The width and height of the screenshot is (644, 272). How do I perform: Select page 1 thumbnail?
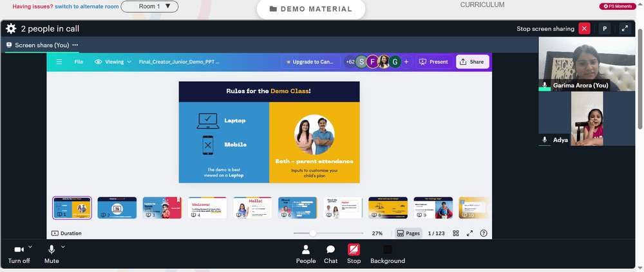click(72, 208)
